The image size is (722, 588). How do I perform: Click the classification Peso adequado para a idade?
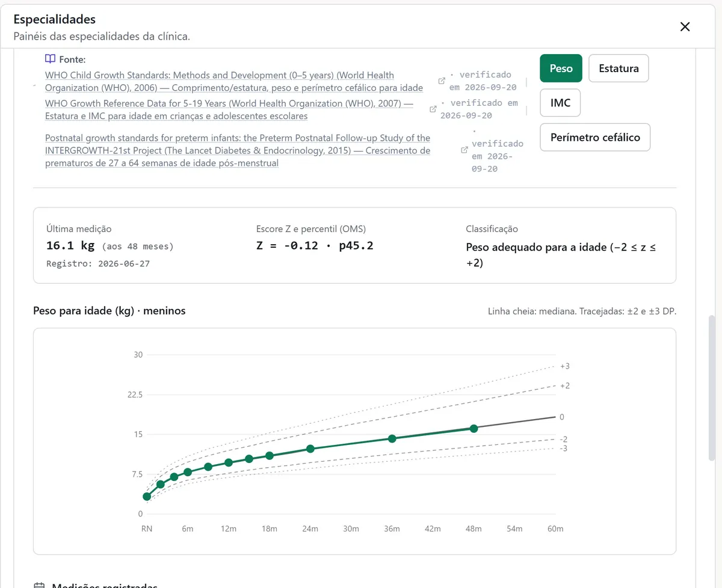tap(561, 256)
